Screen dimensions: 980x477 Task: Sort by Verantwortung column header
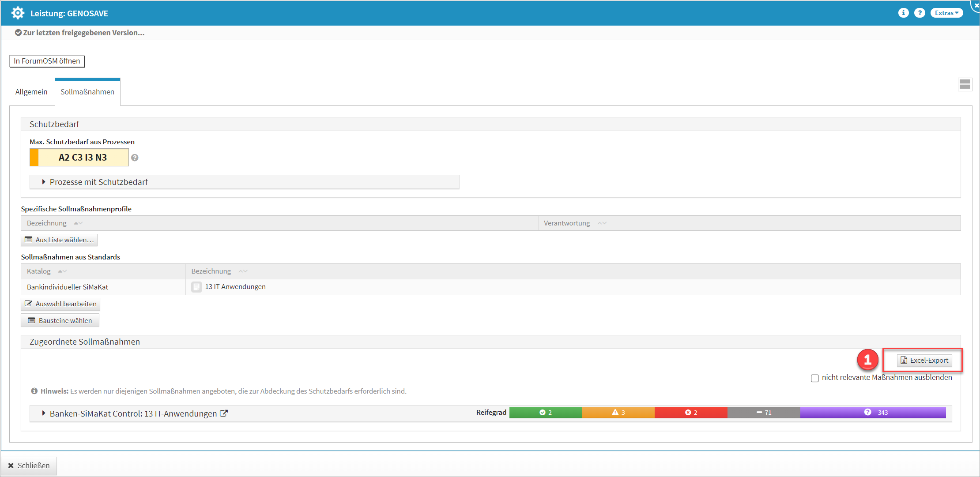pyautogui.click(x=567, y=223)
